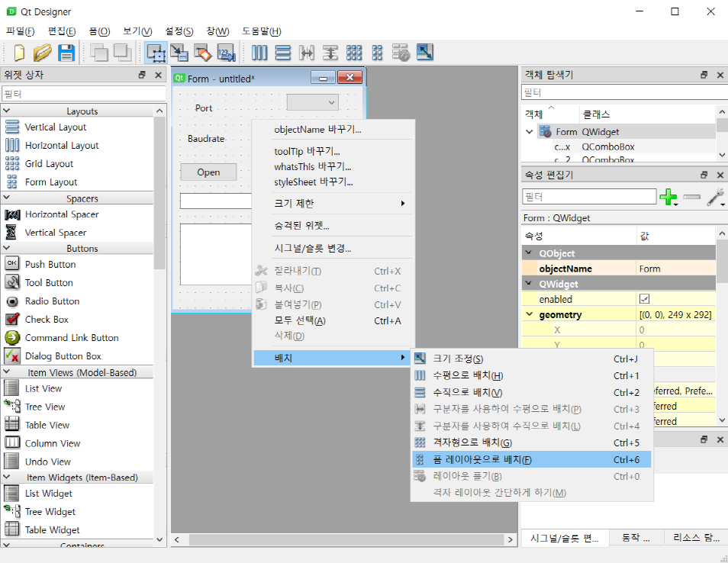
Task: Toggle the enabled property checkbox
Action: point(644,299)
